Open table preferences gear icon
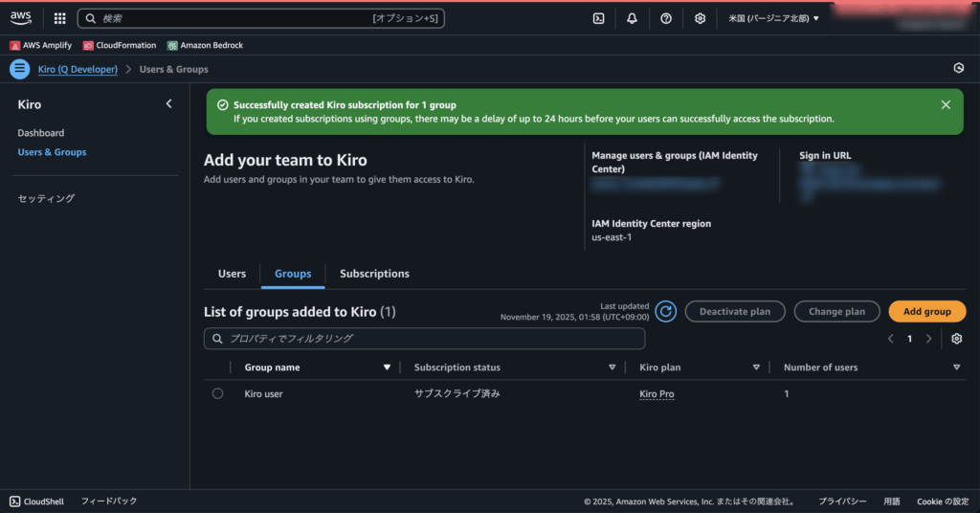980x513 pixels. (956, 339)
